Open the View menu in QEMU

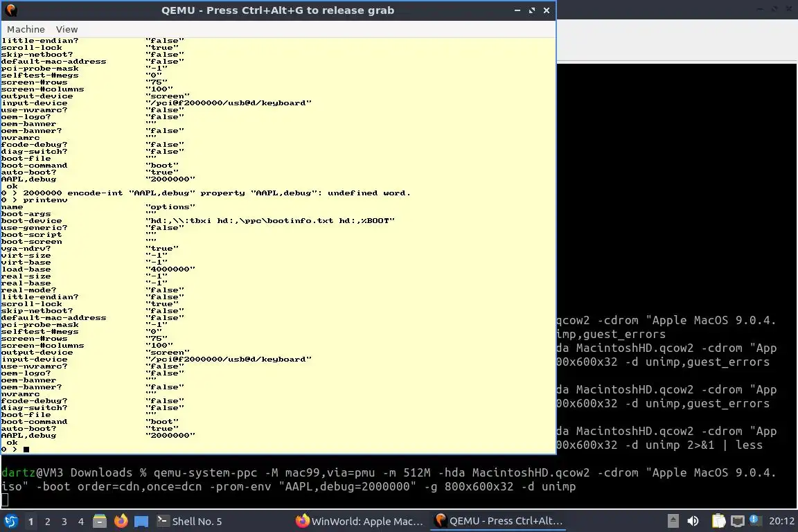click(66, 30)
